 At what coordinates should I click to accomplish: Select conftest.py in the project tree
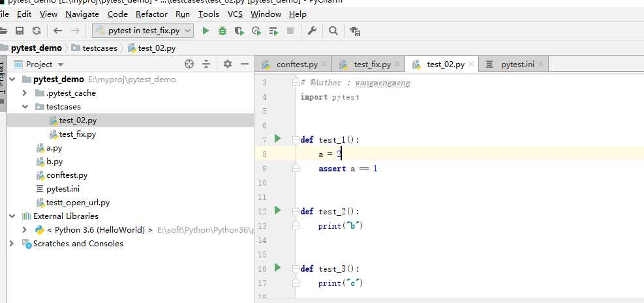[x=67, y=175]
